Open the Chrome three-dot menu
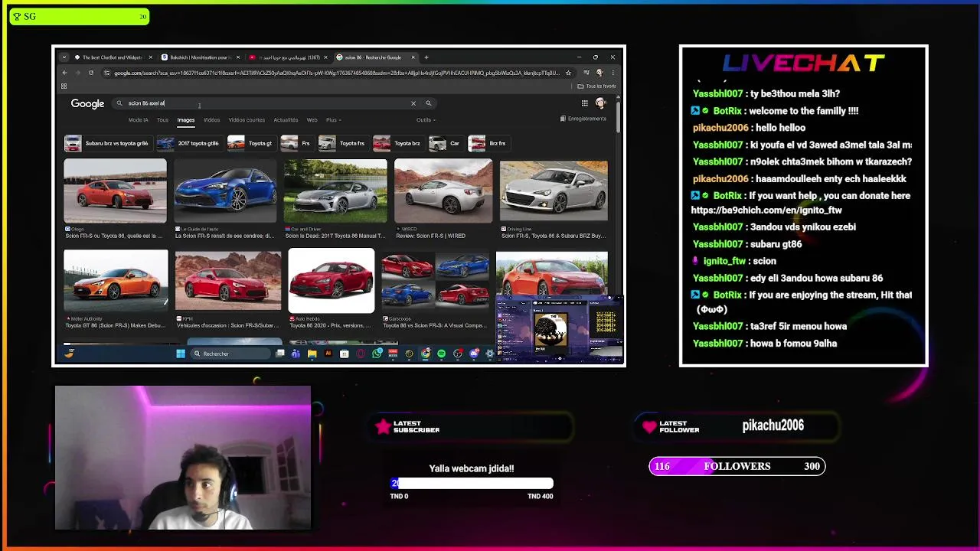Screen dimensions: 980x551 pyautogui.click(x=613, y=73)
